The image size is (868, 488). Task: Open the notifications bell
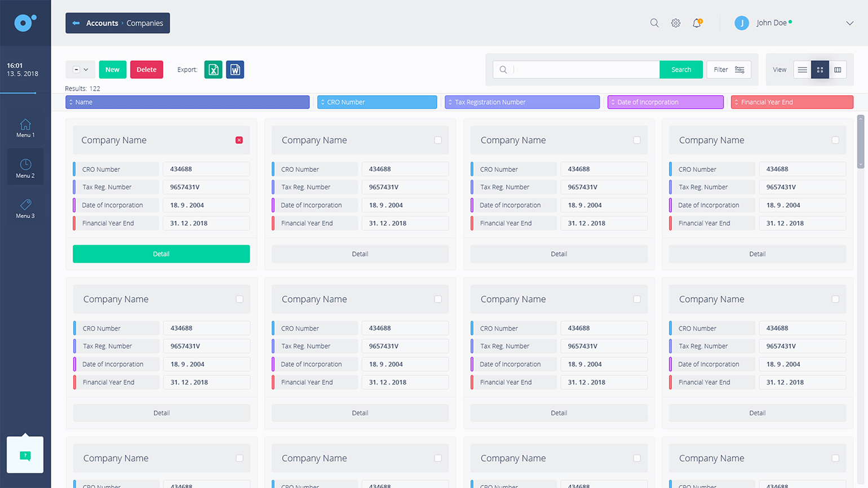tap(697, 23)
